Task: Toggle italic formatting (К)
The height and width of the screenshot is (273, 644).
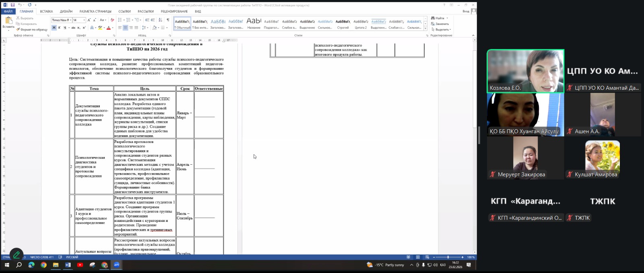Action: 59,28
